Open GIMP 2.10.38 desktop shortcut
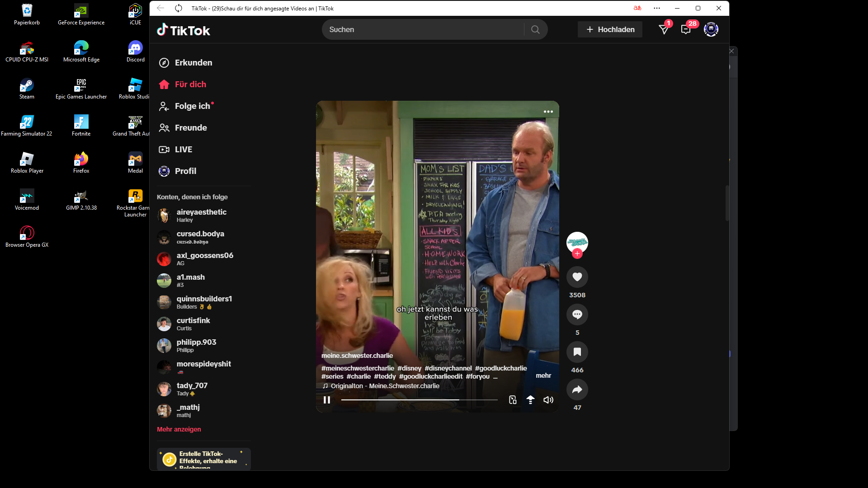Screen dimensions: 868x488 pos(81,200)
